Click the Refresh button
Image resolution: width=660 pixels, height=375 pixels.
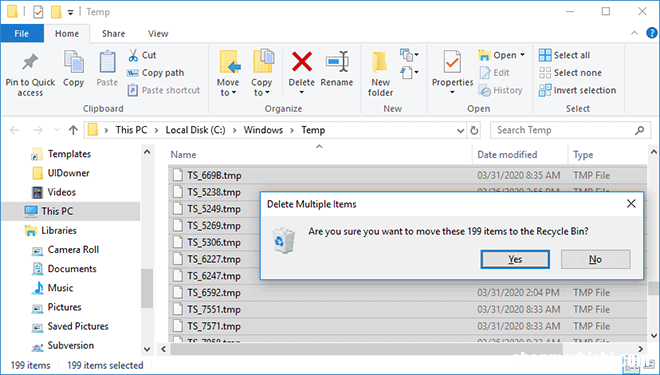[x=474, y=130]
